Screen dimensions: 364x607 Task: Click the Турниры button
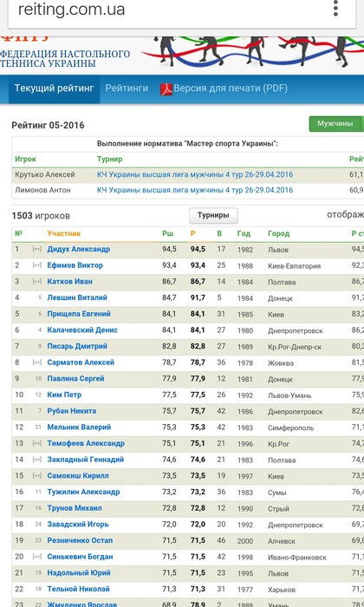click(213, 216)
